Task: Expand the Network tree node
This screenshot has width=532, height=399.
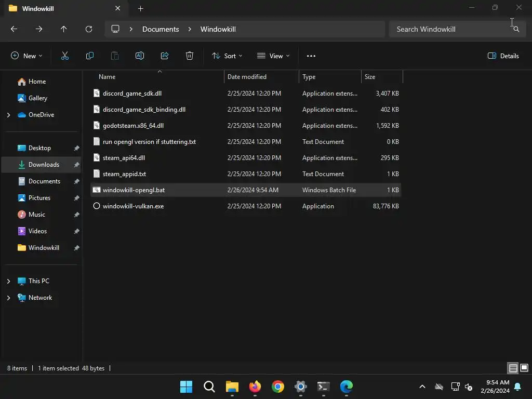Action: 8,298
